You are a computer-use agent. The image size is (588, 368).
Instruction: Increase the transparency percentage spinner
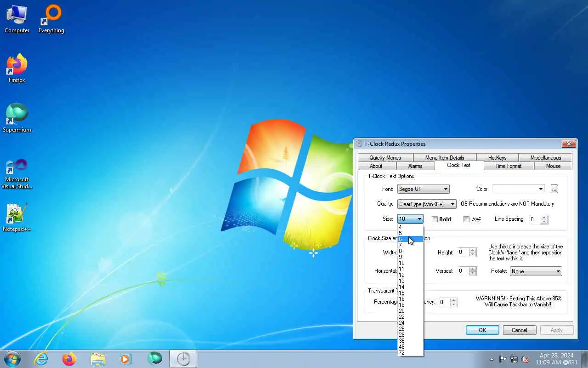[x=454, y=300]
